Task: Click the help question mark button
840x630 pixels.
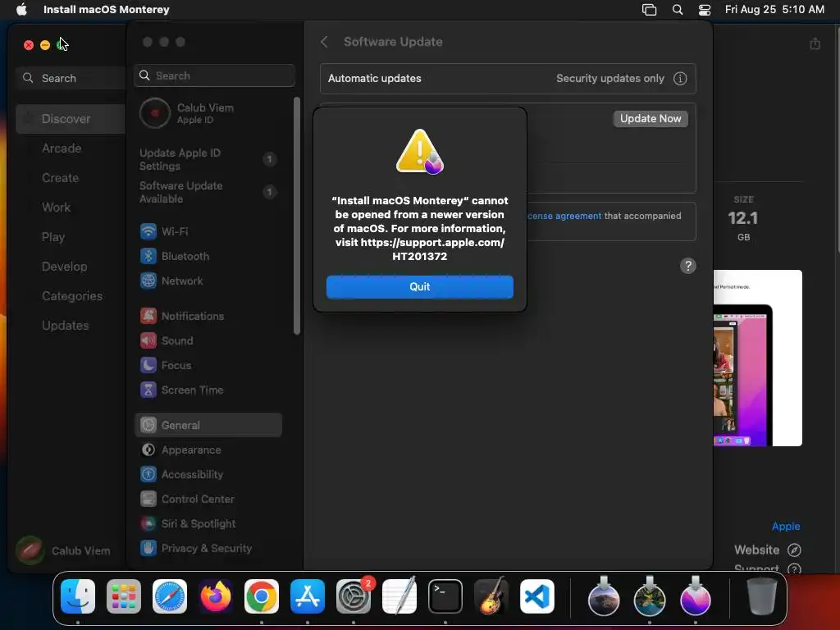Action: click(688, 266)
